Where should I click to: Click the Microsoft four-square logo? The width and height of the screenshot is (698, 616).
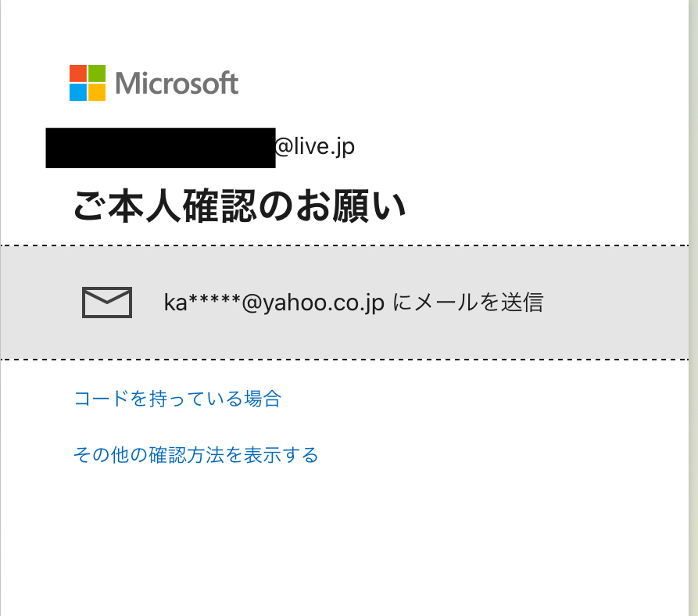tap(88, 83)
